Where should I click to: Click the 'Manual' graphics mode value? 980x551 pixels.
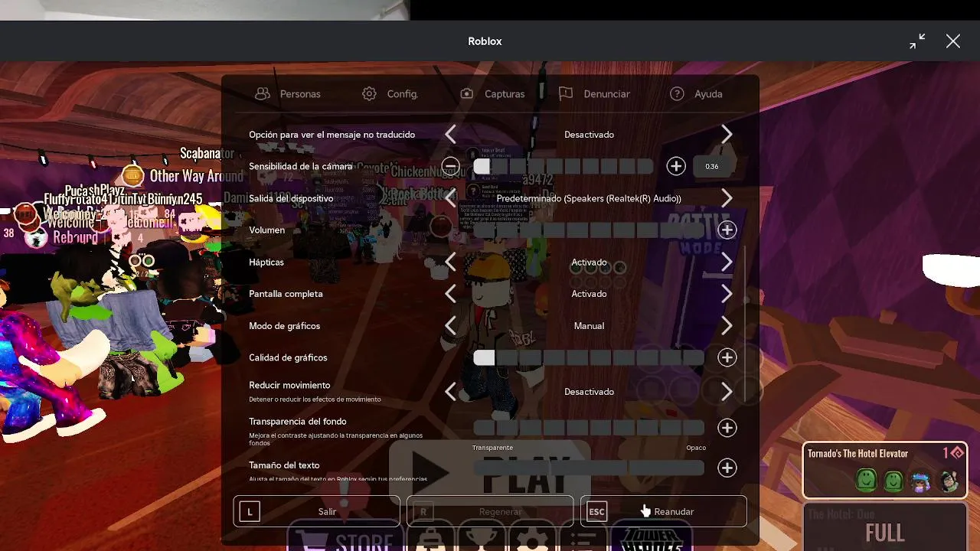click(589, 326)
